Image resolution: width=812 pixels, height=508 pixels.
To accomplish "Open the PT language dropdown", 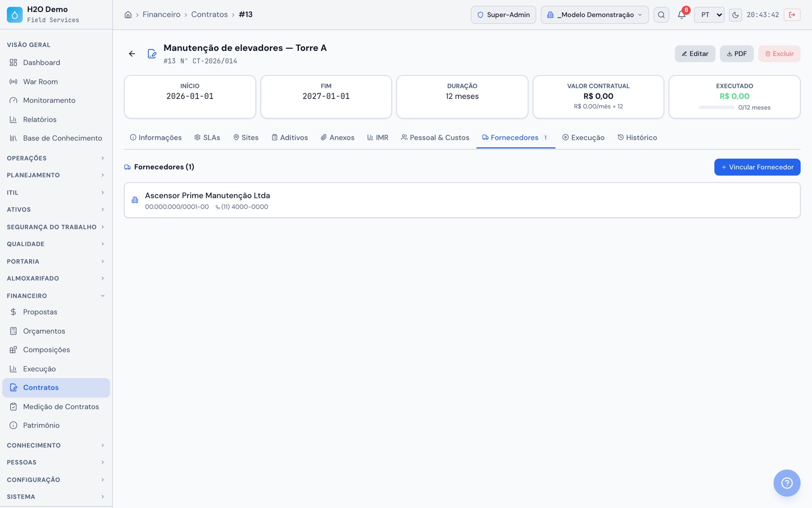I will [709, 15].
